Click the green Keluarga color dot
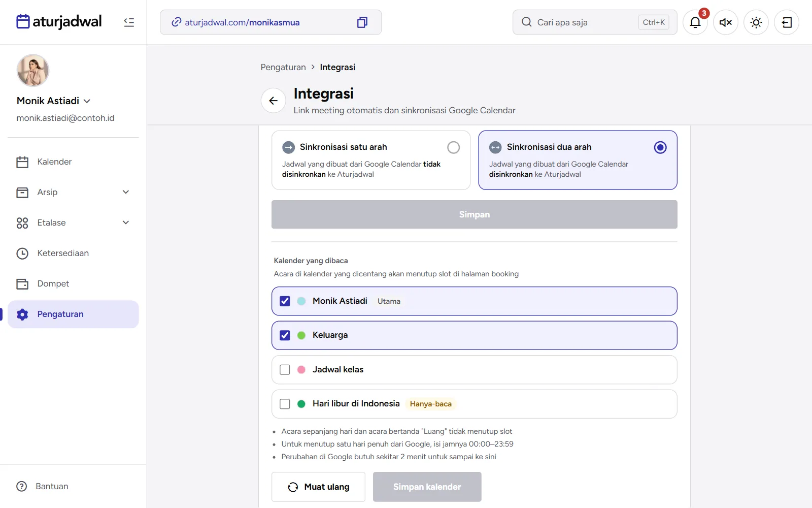 pos(301,335)
